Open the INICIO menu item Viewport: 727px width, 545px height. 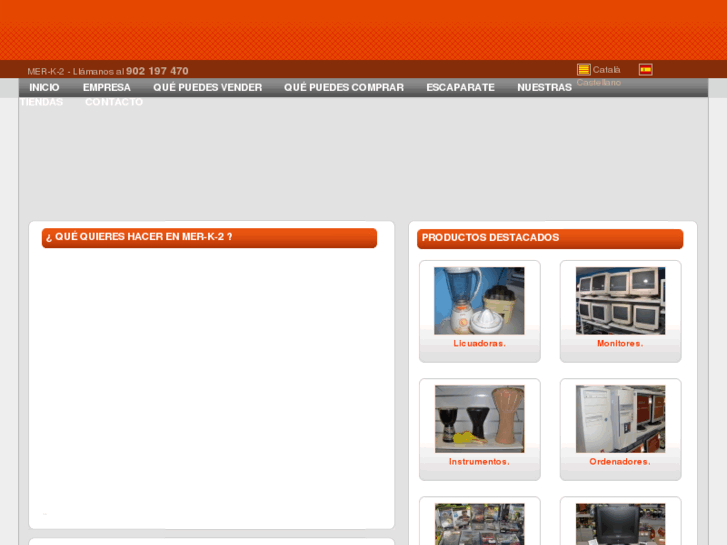[x=45, y=87]
